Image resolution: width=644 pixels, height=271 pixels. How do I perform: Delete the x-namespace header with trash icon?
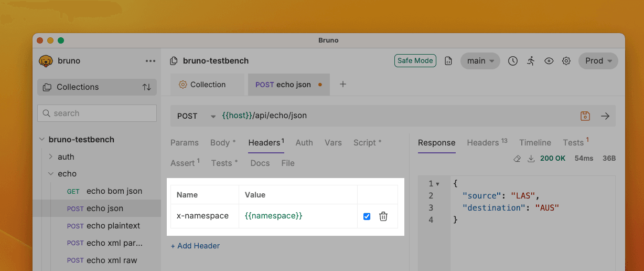(383, 216)
